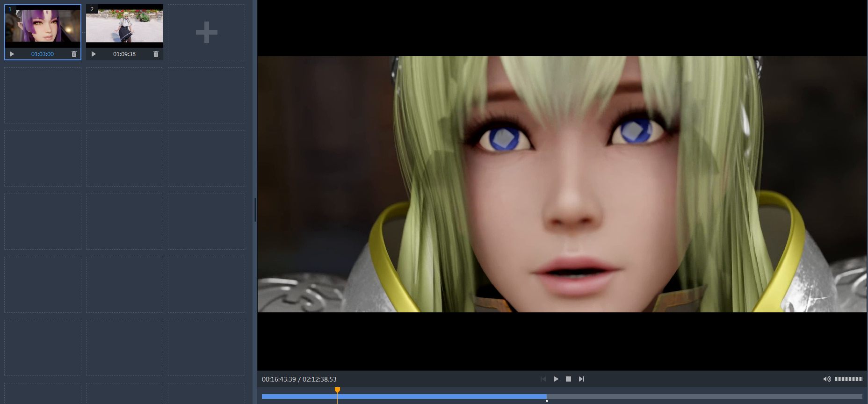Viewport: 868px width, 404px height.
Task: Click the panel splitter handle
Action: point(255,210)
